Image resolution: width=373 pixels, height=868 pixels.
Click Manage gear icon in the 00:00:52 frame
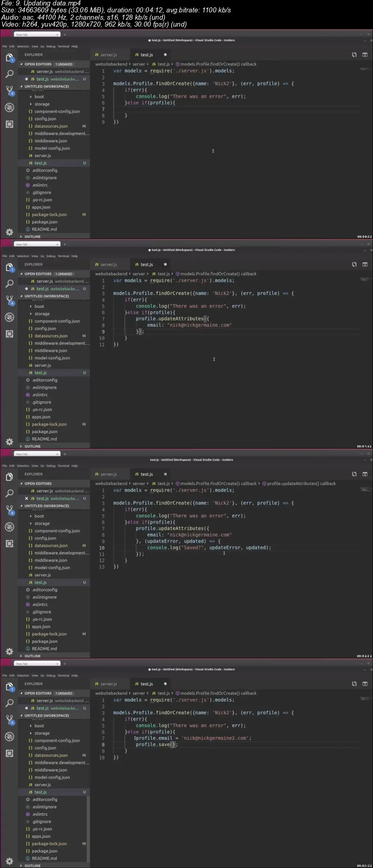(x=10, y=232)
